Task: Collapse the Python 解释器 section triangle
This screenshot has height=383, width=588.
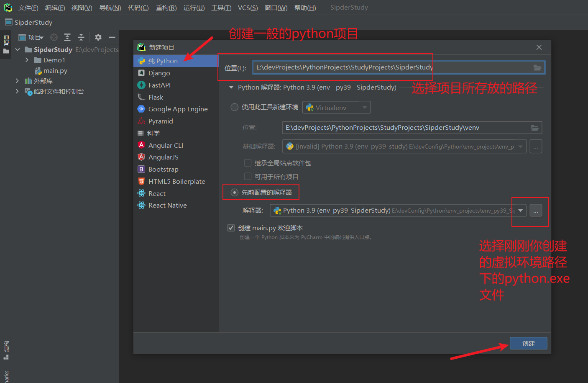Action: coord(231,87)
